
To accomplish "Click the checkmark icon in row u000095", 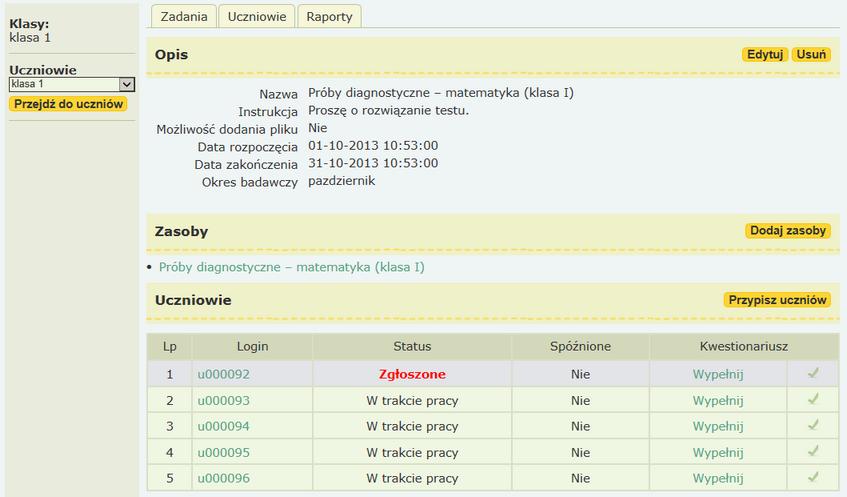I will pos(814,451).
